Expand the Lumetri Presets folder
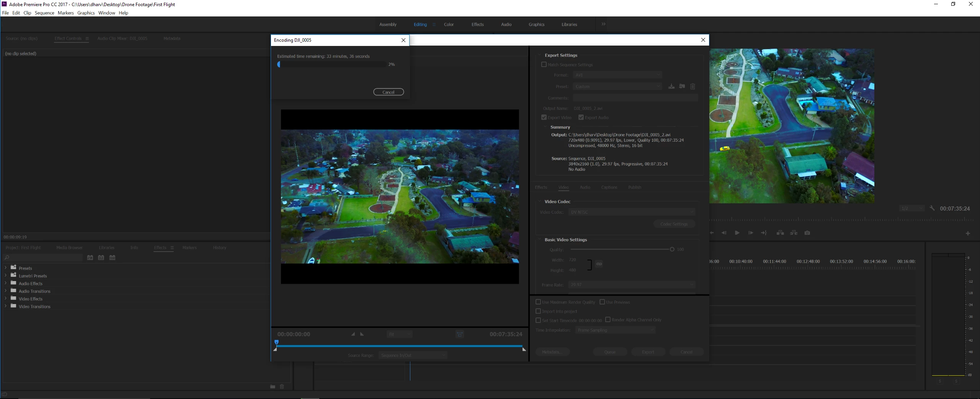This screenshot has width=980, height=399. [x=5, y=276]
